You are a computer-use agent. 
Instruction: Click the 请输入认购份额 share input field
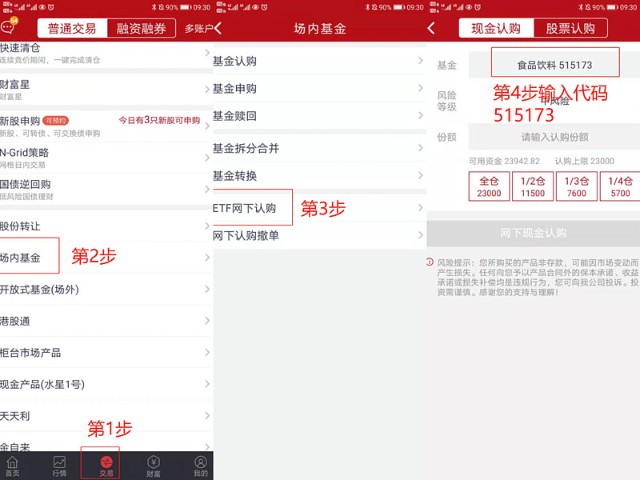[x=553, y=137]
